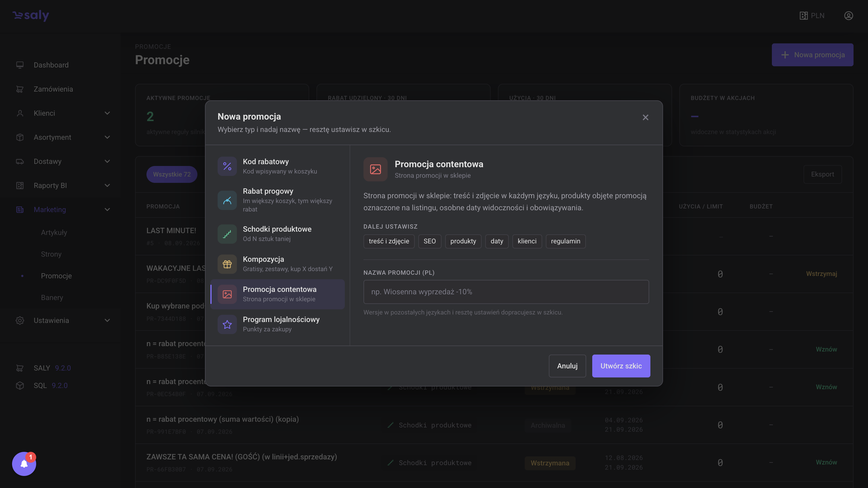Close the Nowa promocja dialog with X
868x488 pixels.
coord(645,117)
